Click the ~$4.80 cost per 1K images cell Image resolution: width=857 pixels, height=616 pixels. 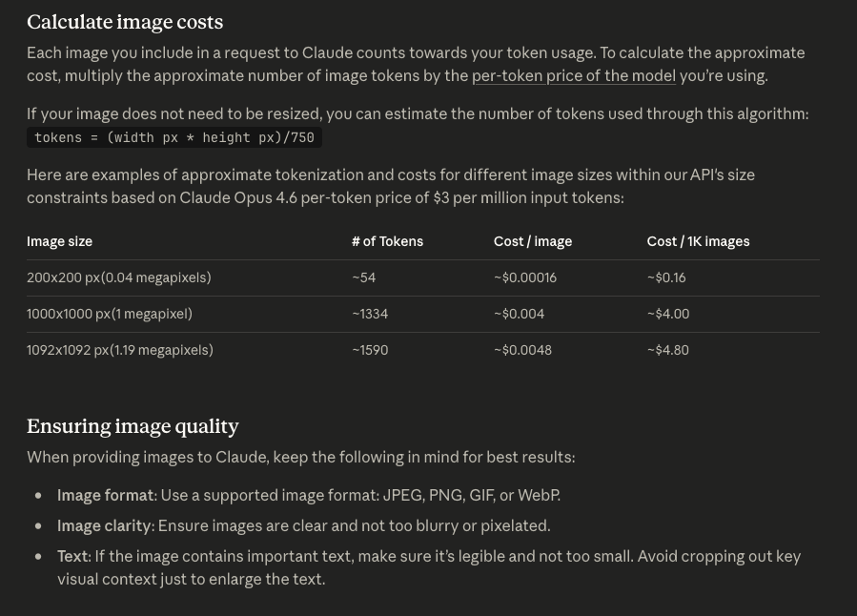(668, 350)
